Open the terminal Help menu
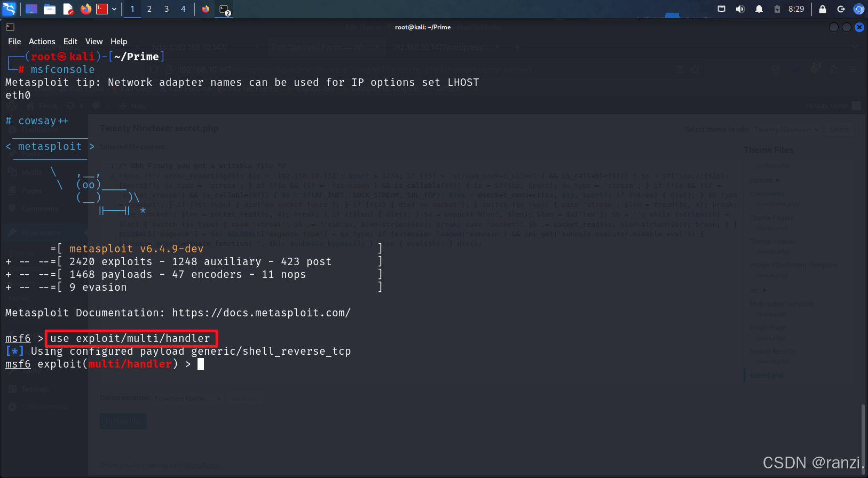This screenshot has width=868, height=478. pos(119,42)
